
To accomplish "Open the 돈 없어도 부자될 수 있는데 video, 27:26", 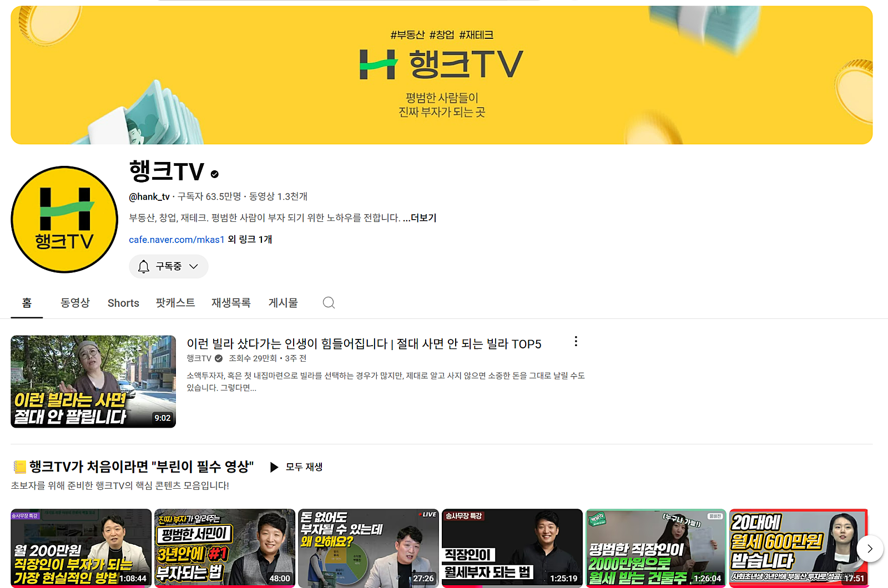I will (x=369, y=548).
